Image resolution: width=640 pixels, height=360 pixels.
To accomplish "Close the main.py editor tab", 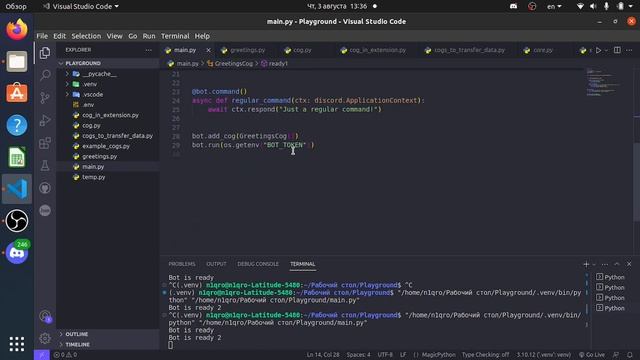I will coord(209,50).
